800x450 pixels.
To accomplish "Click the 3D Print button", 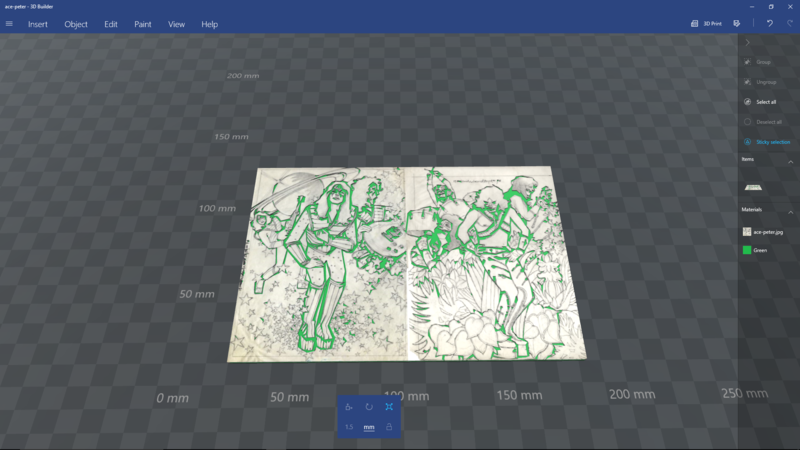I will [705, 24].
